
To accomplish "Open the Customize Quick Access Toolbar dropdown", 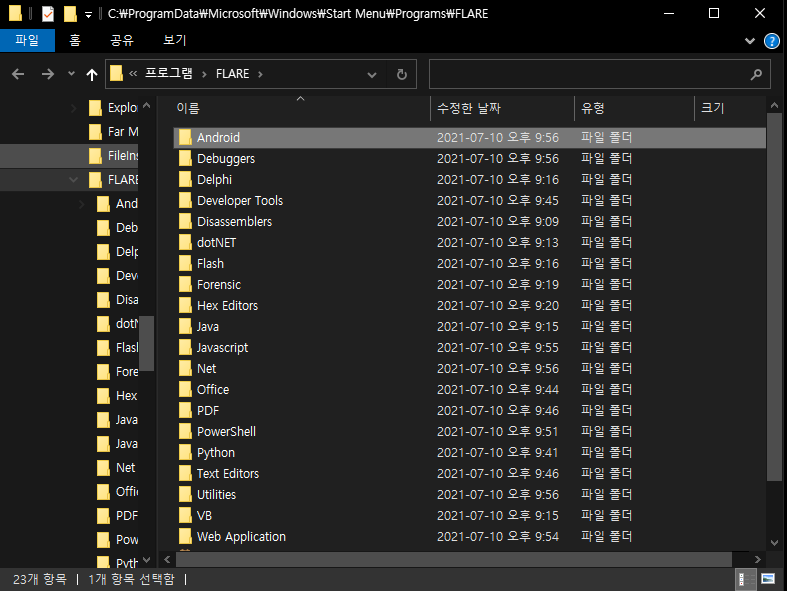I will [88, 15].
